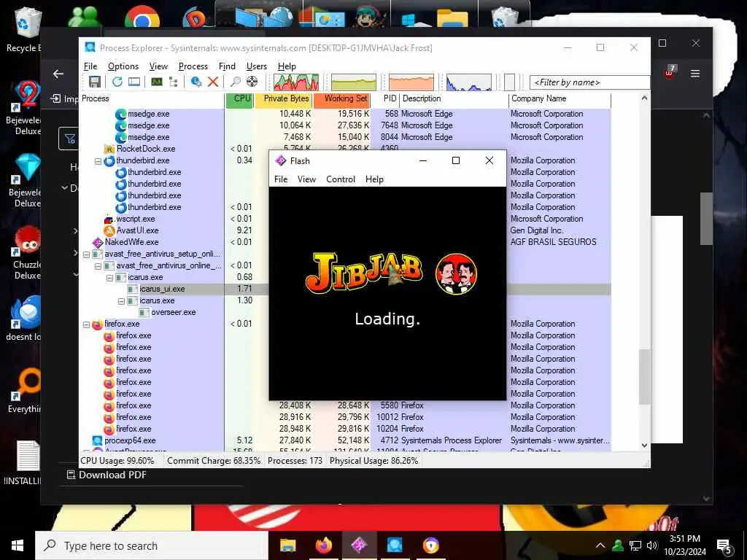Image resolution: width=747 pixels, height=560 pixels.
Task: Click the Save toolbar icon in Process Explorer
Action: coord(95,82)
